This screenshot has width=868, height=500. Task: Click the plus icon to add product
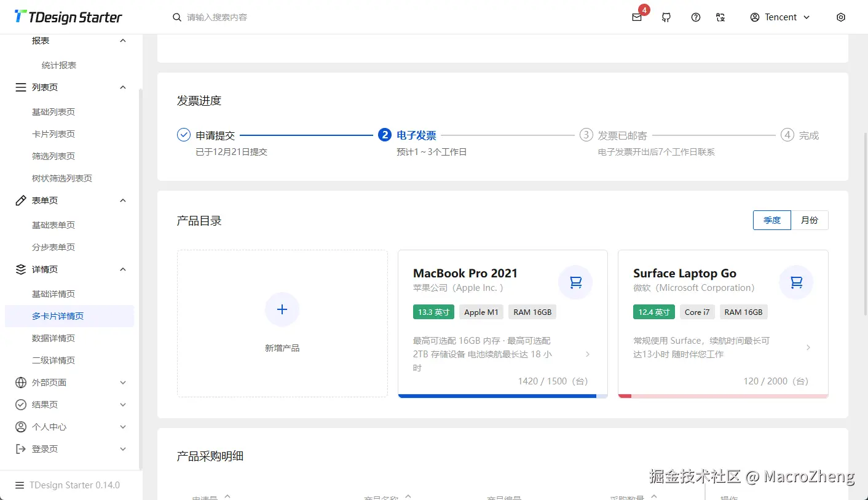(282, 309)
